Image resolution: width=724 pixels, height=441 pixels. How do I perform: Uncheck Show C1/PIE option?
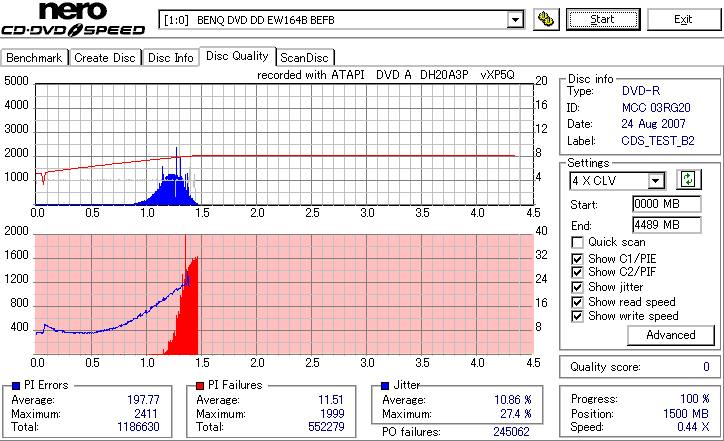(x=577, y=259)
